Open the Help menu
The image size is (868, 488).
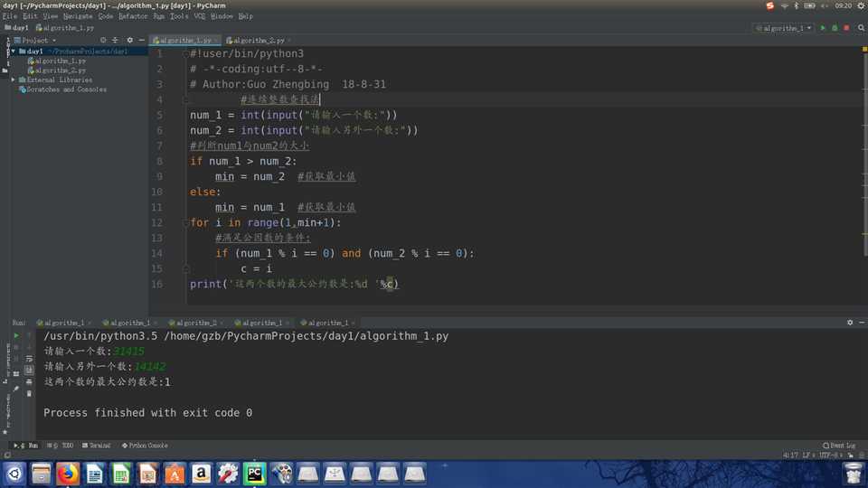pyautogui.click(x=245, y=16)
